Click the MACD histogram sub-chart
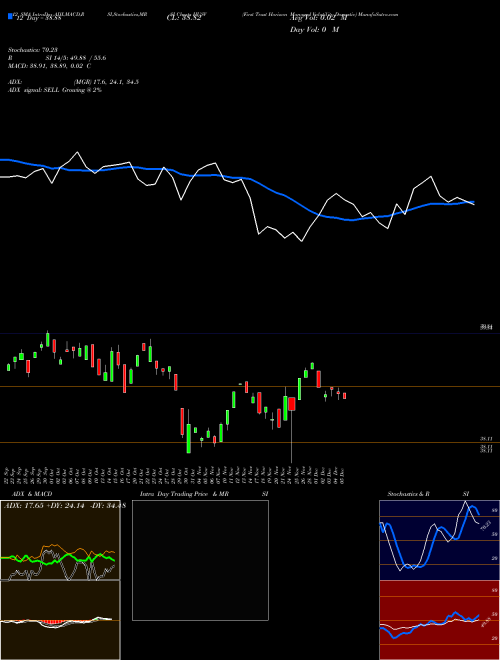500x660 pixels. (x=60, y=620)
